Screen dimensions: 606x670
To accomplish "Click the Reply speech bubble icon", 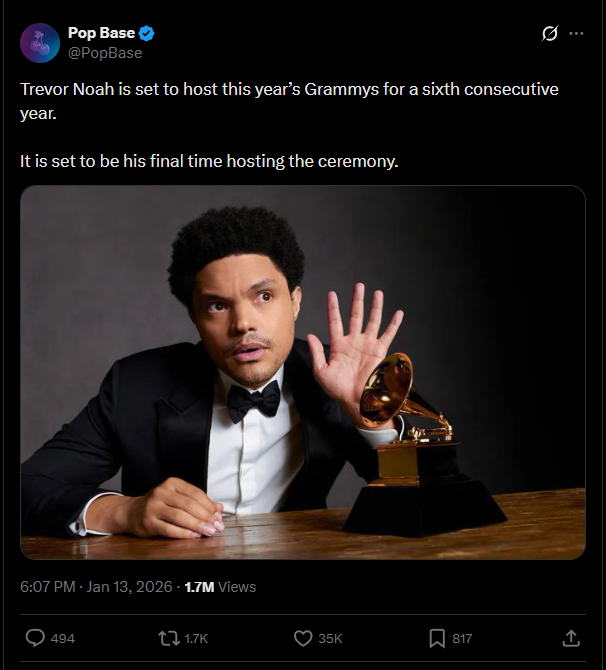I will pyautogui.click(x=34, y=638).
